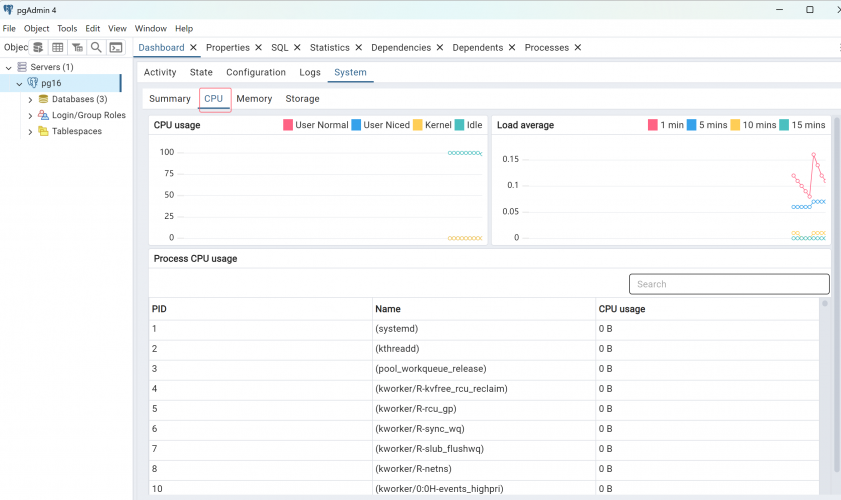Collapse the pg16 server node
Viewport: 841px width, 500px height.
pos(19,84)
